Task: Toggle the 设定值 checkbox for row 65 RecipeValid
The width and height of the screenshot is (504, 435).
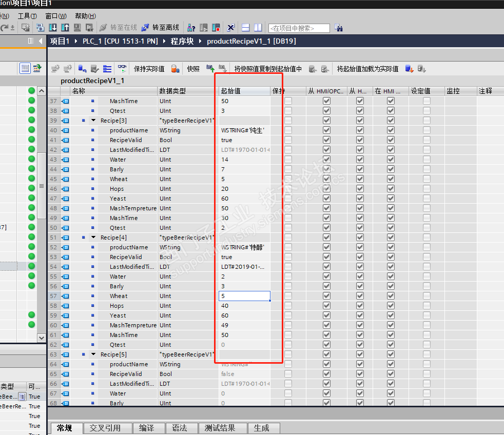Action: tap(427, 373)
